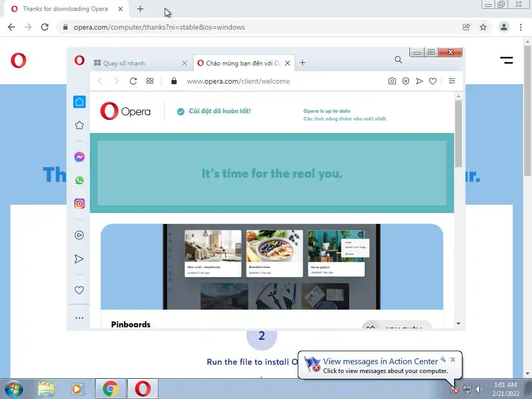Screen dimensions: 532x399
Task: Click It's time for the real you banner
Action: coord(272,173)
